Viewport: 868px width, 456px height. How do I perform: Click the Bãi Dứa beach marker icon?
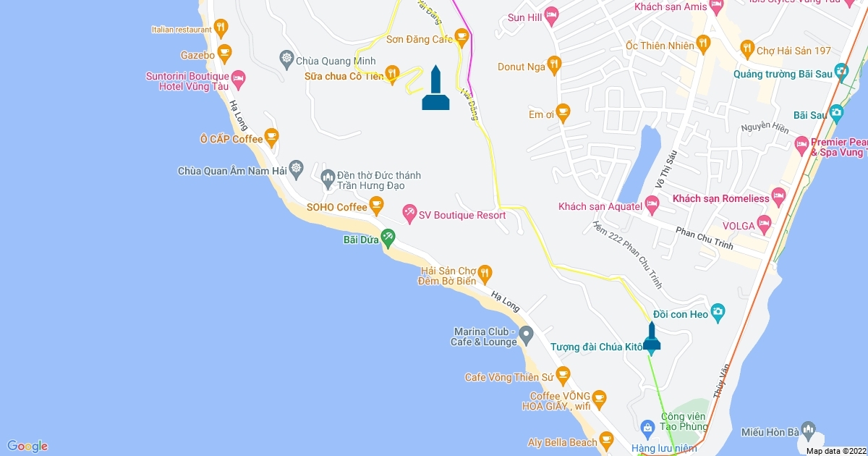(388, 236)
